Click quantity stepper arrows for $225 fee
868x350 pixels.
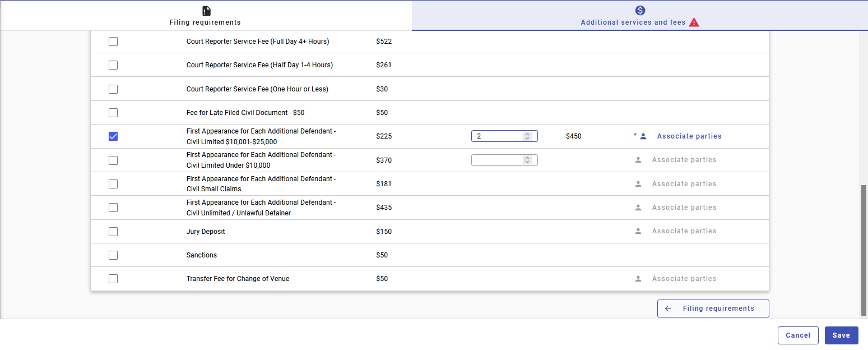[x=527, y=136]
